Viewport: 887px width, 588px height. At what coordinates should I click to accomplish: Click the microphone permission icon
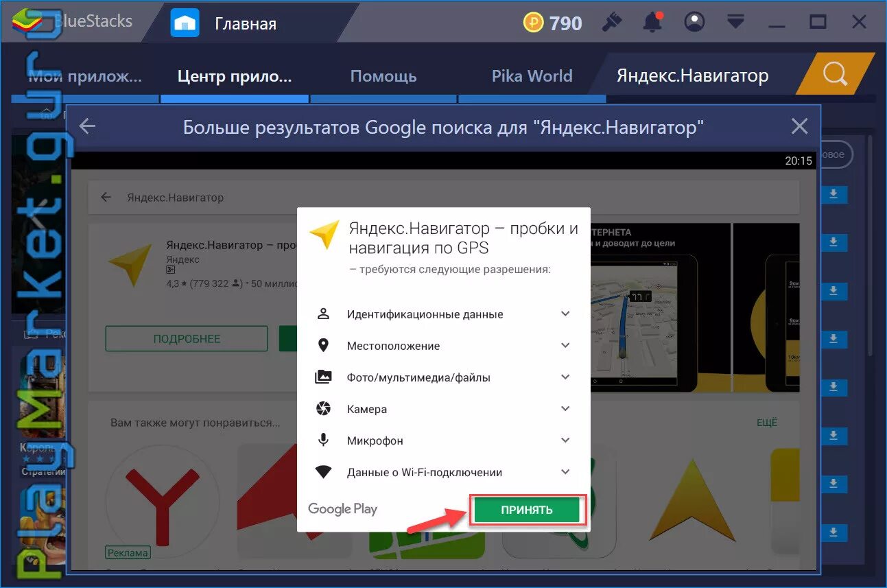(x=323, y=440)
